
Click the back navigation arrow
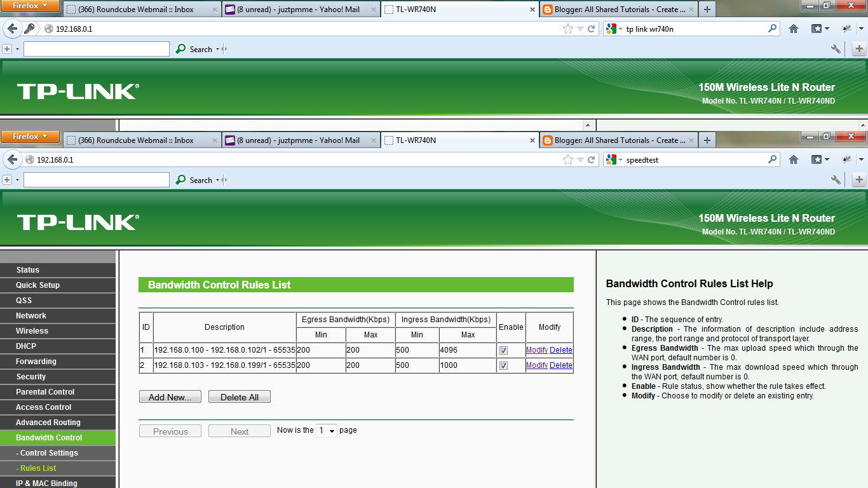13,159
